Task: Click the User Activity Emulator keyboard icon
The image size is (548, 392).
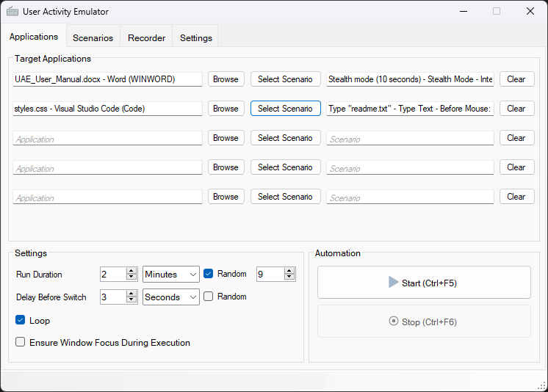Action: tap(12, 12)
